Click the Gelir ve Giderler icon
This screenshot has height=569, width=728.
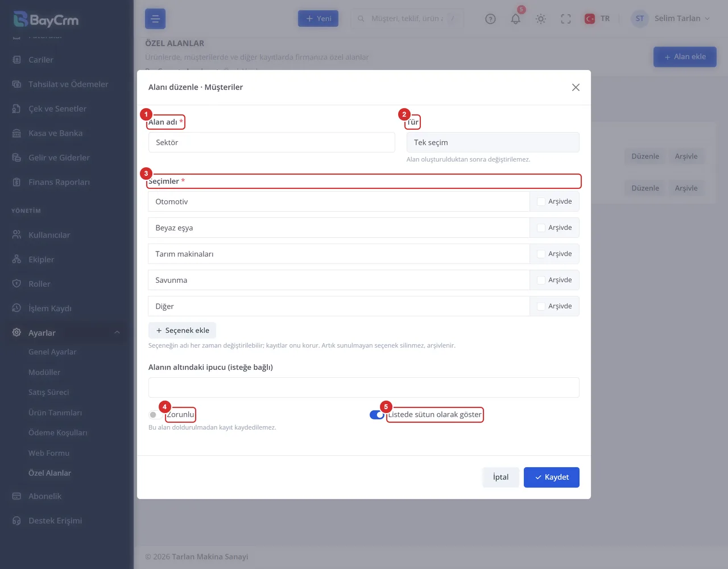point(16,158)
